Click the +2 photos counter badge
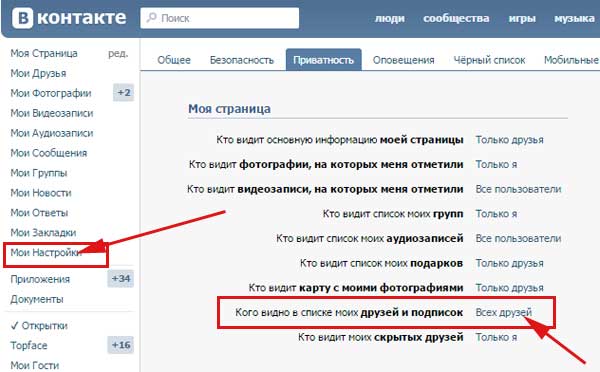 pos(124,93)
